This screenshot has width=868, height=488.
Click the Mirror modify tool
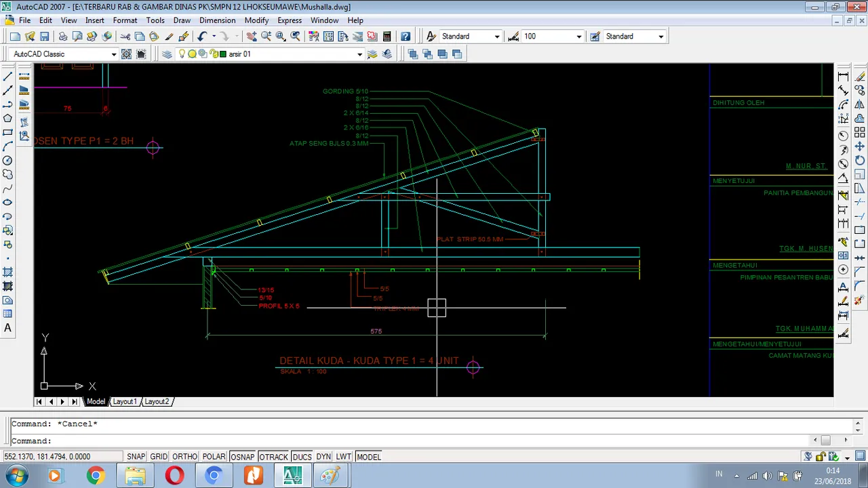click(860, 104)
